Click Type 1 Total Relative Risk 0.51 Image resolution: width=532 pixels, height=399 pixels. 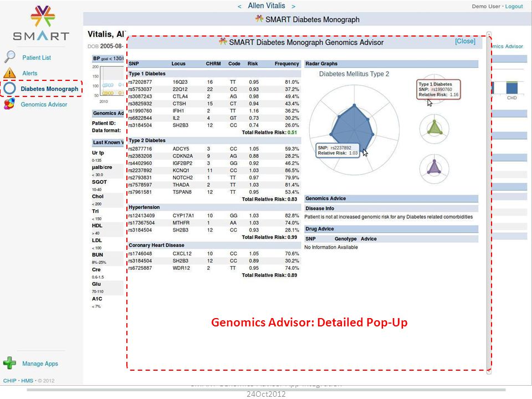coord(269,132)
